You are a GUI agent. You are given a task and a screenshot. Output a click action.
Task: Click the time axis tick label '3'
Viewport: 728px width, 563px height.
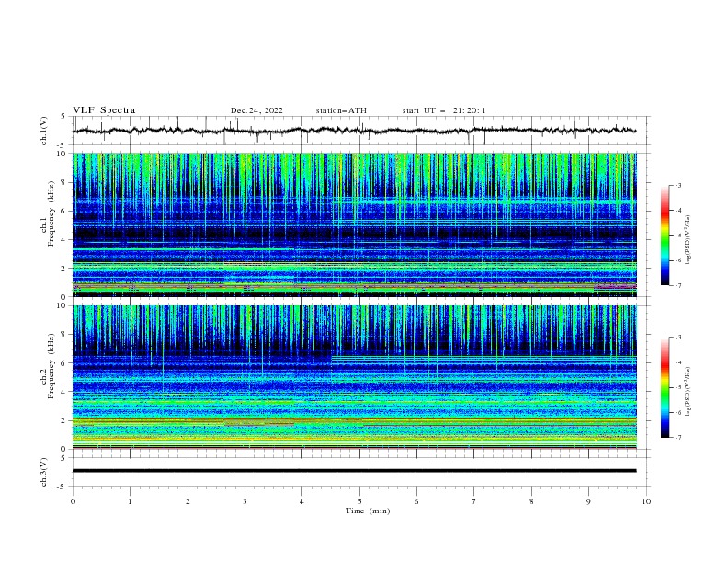tap(245, 501)
